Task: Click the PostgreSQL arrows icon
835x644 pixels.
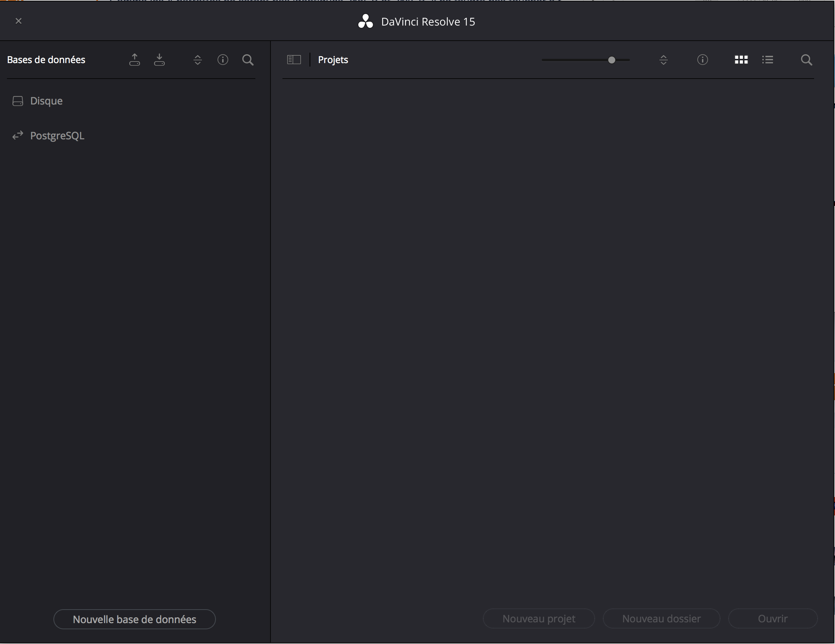Action: (18, 135)
